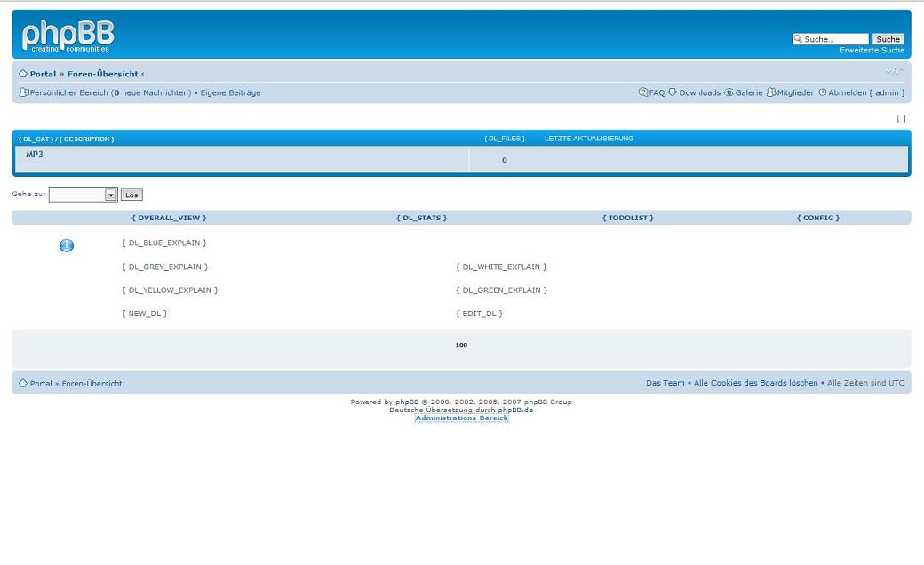Click the blue info icon
Viewport: 924px width, 565px height.
point(67,245)
